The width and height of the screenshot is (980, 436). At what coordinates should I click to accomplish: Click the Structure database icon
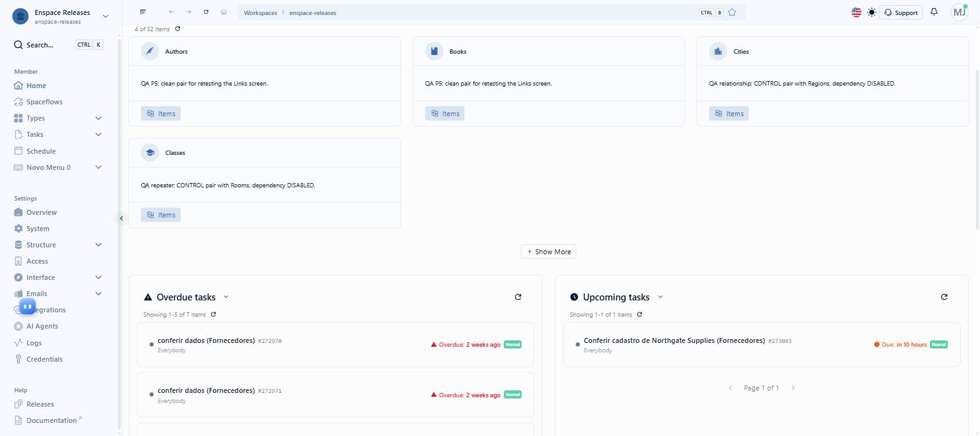tap(18, 245)
